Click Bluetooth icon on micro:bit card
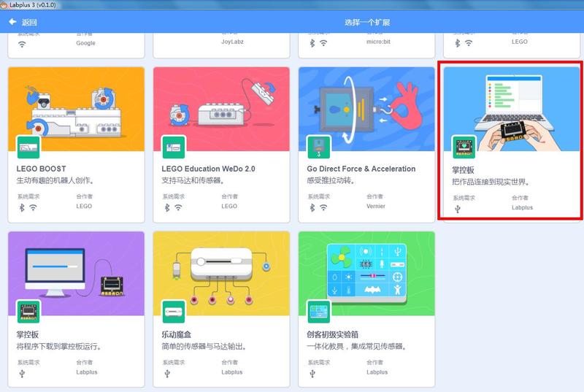Viewport: 584px width, 392px height. click(312, 43)
